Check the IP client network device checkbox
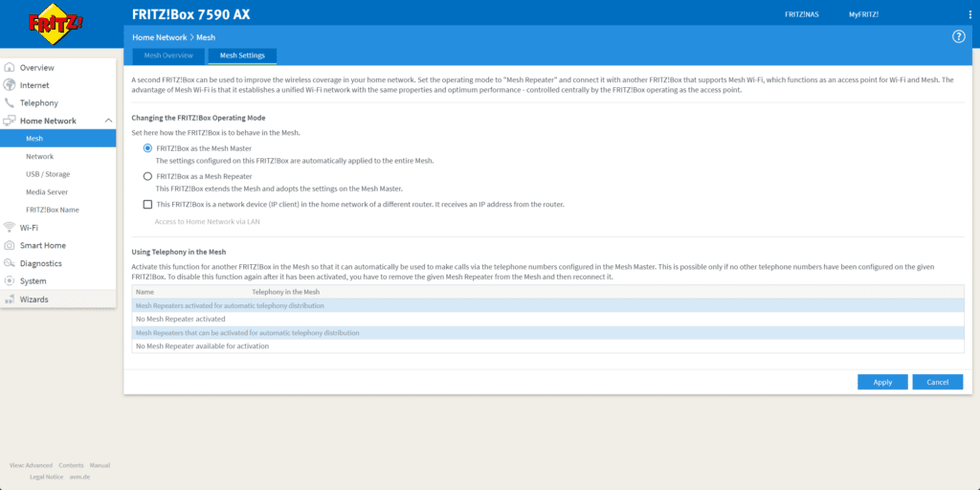 (147, 204)
